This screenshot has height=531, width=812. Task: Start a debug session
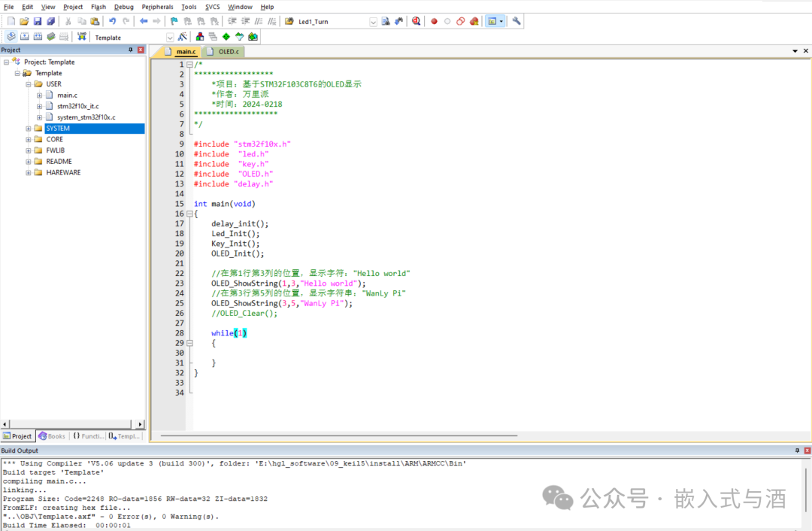pyautogui.click(x=417, y=21)
